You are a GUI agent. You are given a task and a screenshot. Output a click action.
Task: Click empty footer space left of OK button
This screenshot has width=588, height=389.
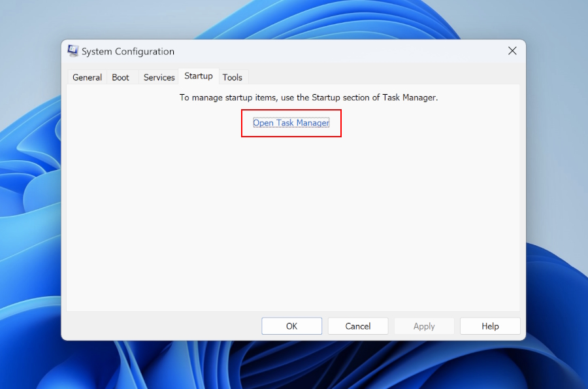tap(163, 326)
